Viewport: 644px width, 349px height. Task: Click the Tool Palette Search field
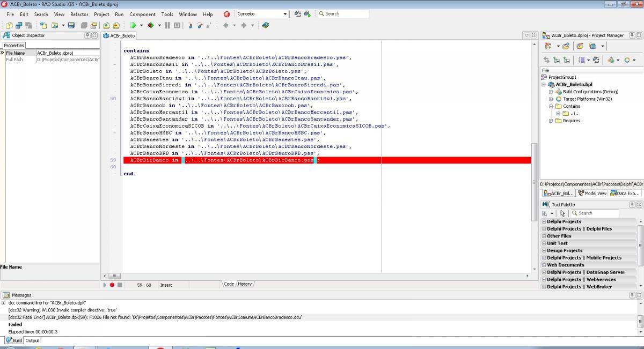(595, 213)
